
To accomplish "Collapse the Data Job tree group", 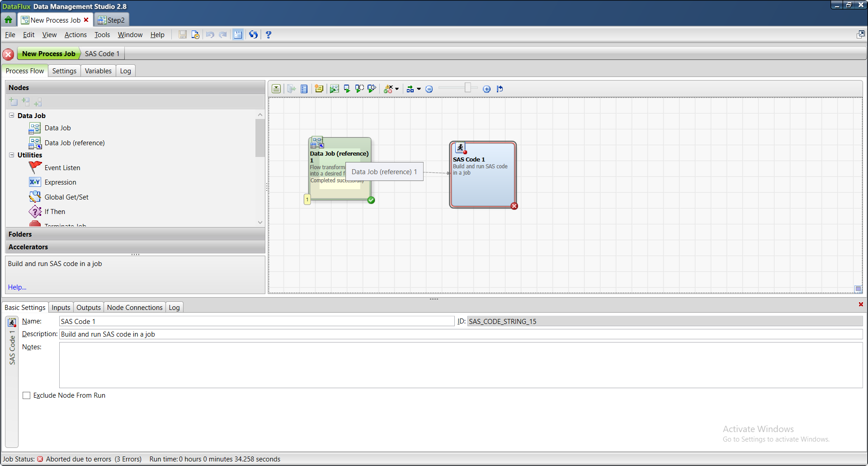I will [x=12, y=115].
